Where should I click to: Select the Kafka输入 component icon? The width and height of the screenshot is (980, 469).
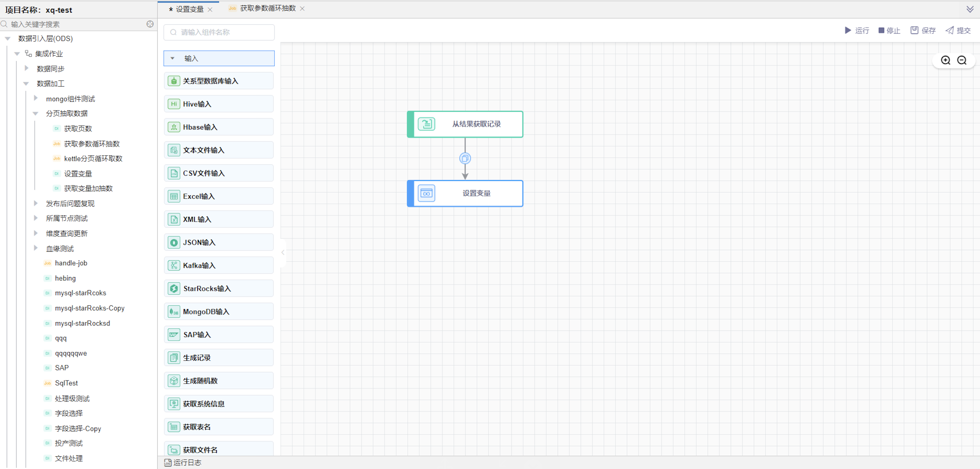[x=174, y=265]
